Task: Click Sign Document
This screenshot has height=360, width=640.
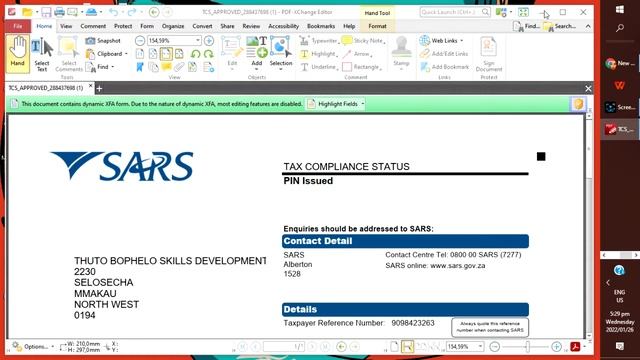Action: pos(489,54)
